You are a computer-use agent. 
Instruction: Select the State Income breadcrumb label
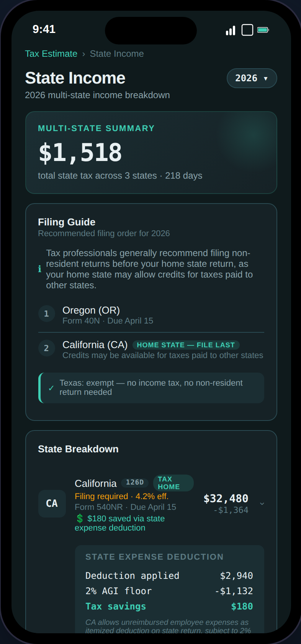point(117,54)
